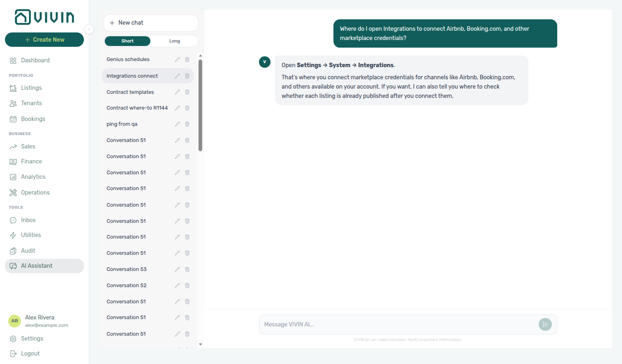Click the user question bubble
Viewport: 622px width, 364px height.
pos(445,33)
